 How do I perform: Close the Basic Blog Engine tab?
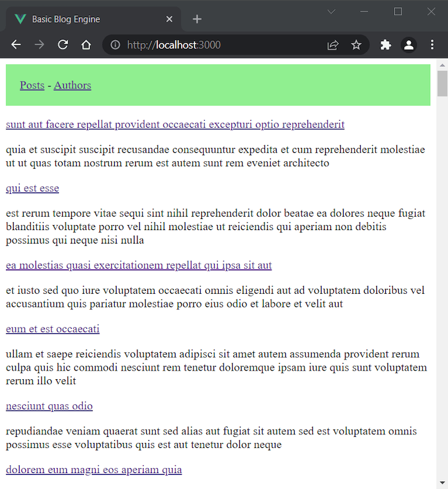coord(170,19)
